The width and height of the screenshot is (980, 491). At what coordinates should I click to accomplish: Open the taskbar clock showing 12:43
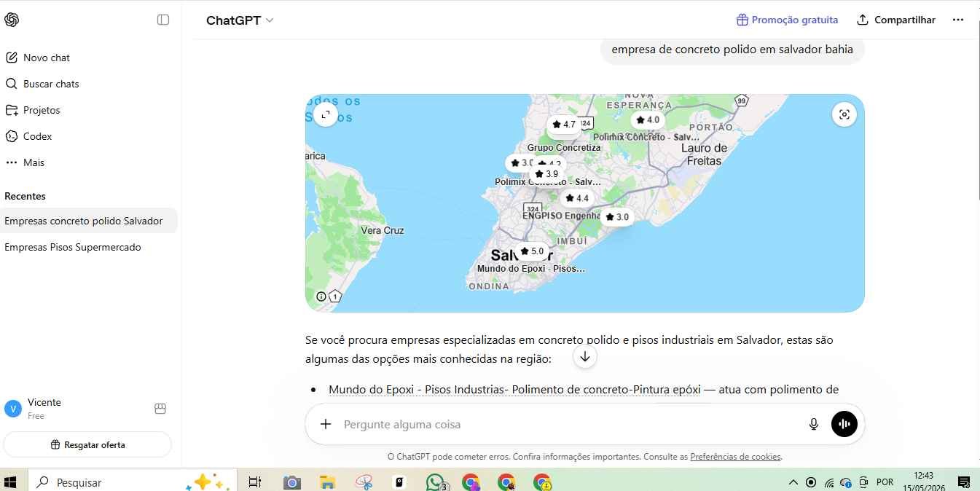(x=922, y=482)
